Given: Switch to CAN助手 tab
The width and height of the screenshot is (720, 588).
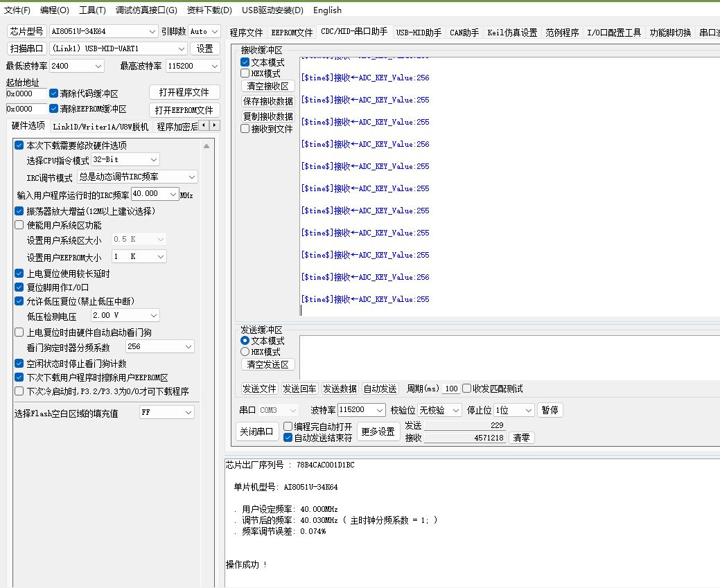Looking at the screenshot, I should (464, 33).
